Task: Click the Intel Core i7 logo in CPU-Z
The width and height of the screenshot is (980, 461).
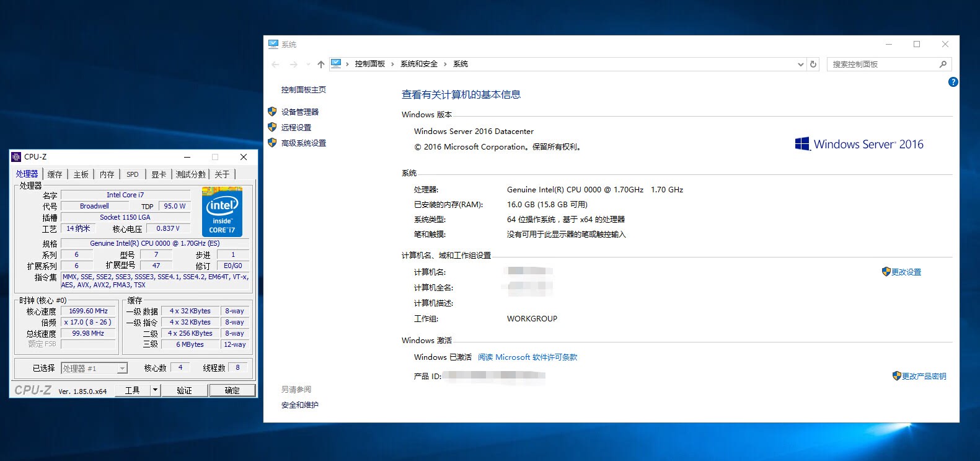Action: pyautogui.click(x=223, y=212)
